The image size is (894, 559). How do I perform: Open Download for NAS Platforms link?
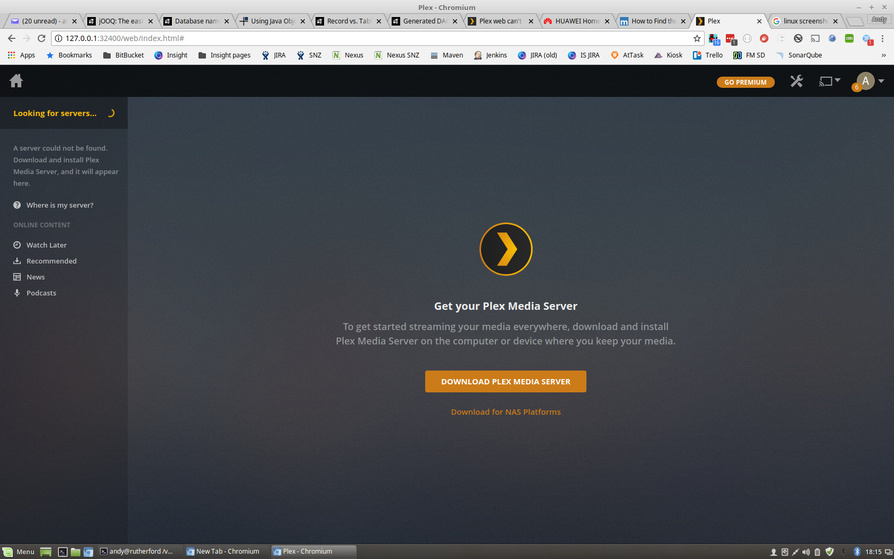tap(505, 412)
